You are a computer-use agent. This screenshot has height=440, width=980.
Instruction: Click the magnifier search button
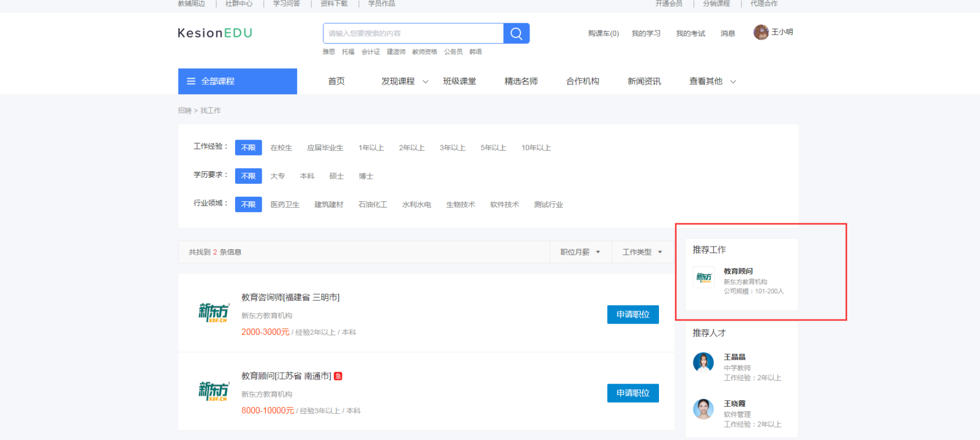click(516, 33)
